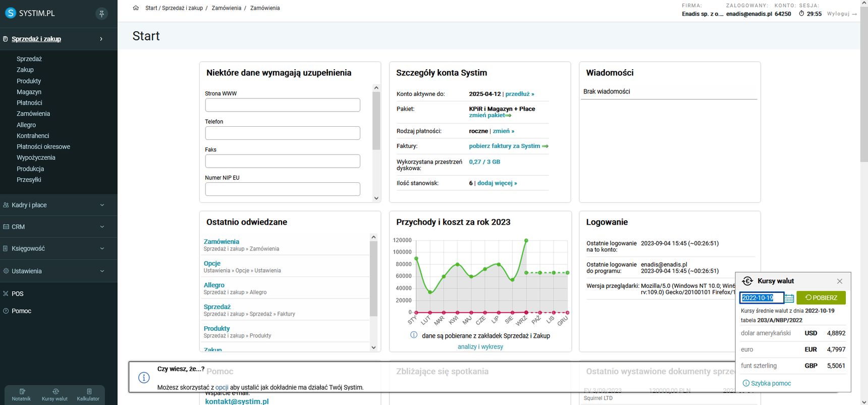Collapse the Sprzedaż i zakup section

tap(101, 39)
